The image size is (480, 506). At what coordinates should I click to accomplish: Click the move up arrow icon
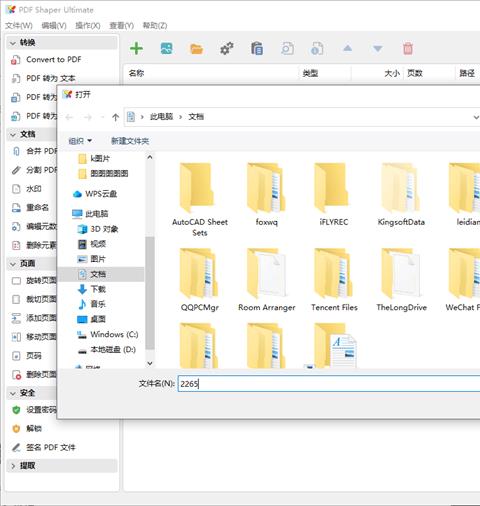coord(348,48)
